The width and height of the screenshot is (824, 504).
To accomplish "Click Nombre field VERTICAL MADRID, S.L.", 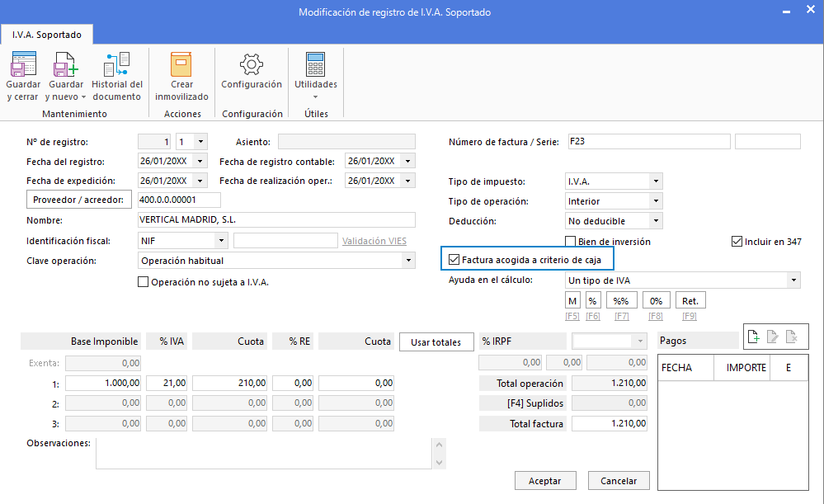I will coord(276,219).
